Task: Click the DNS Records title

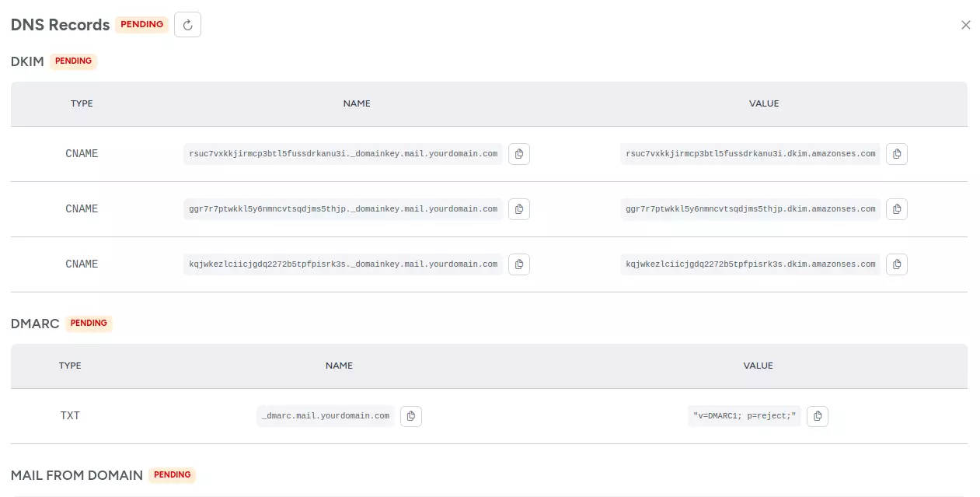Action: [x=61, y=25]
